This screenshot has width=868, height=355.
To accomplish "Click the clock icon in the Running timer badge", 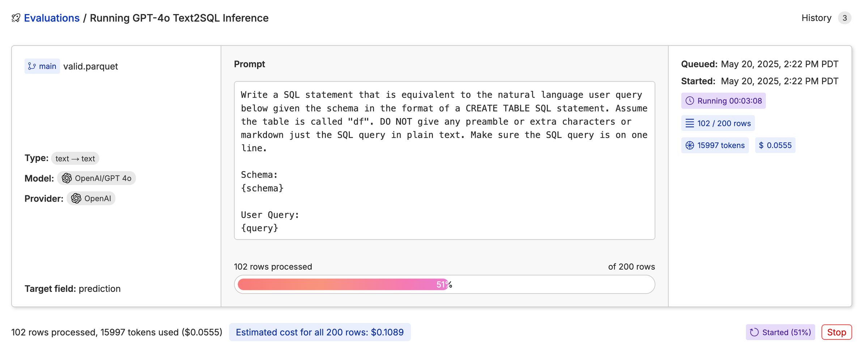I will point(690,101).
